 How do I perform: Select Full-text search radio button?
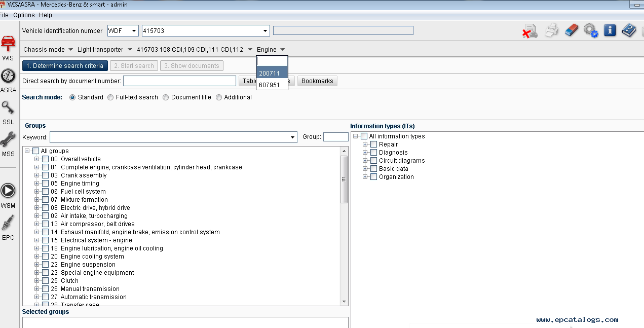click(110, 97)
